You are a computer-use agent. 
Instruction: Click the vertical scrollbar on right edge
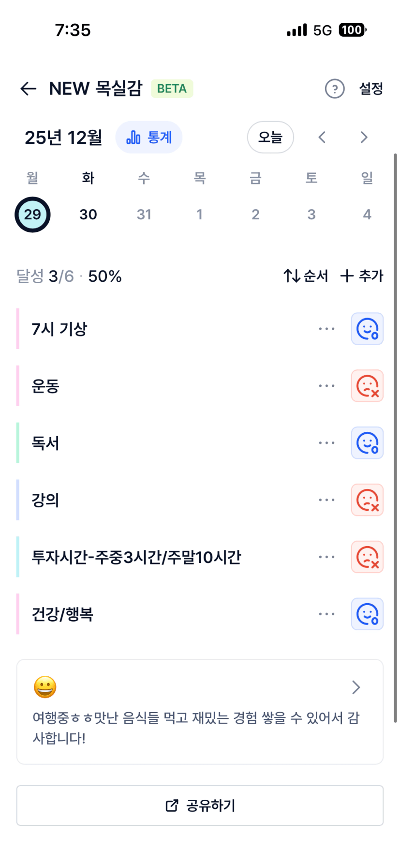(x=395, y=436)
